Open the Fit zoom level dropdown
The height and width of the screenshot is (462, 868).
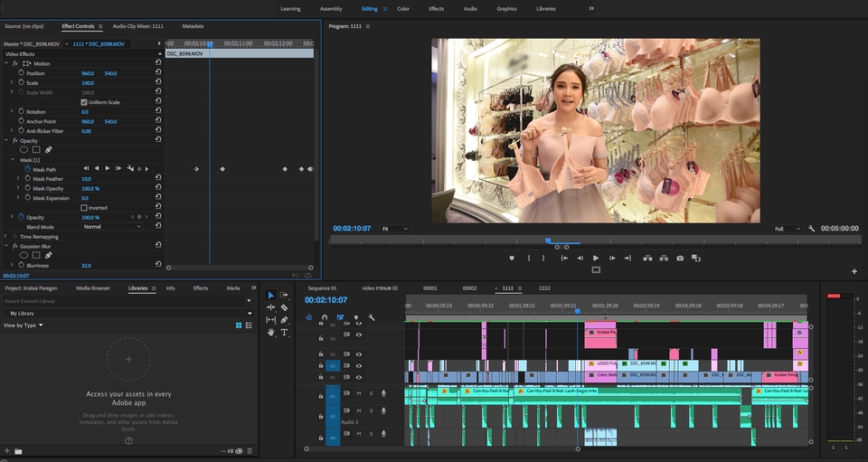coord(394,229)
